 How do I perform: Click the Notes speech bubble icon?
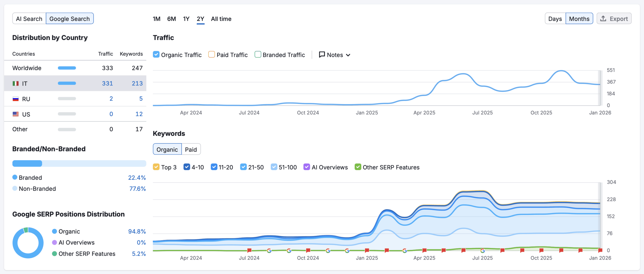[x=322, y=55]
